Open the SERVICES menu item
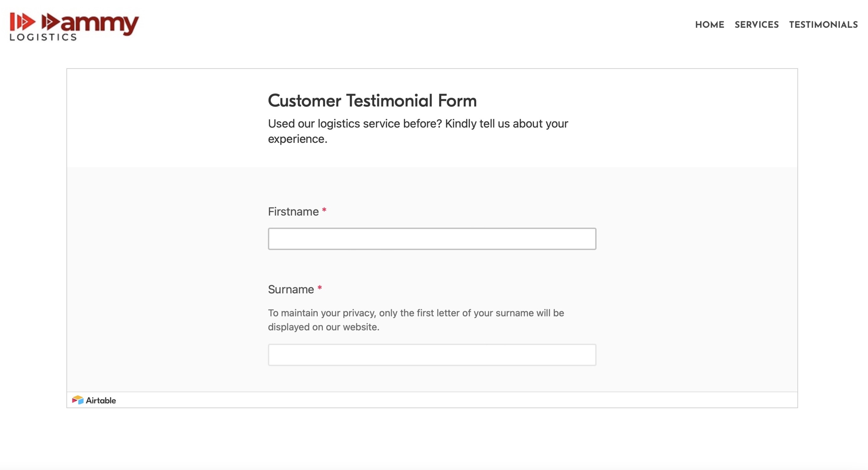 756,25
